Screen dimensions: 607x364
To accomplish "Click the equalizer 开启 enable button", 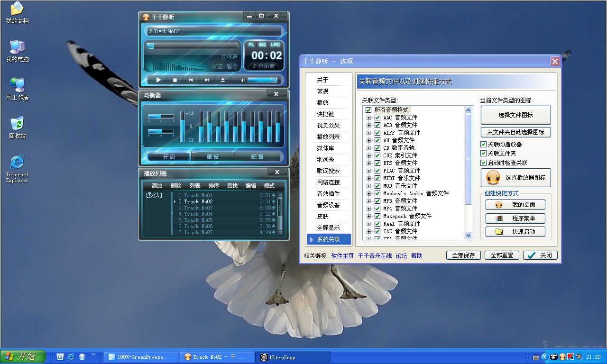I will [x=169, y=157].
